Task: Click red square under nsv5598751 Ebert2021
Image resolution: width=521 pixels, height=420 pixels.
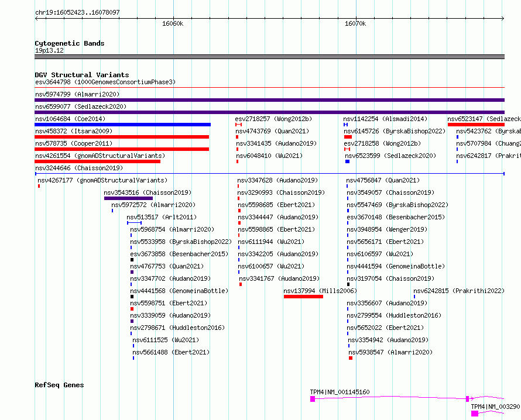Action: [132, 309]
